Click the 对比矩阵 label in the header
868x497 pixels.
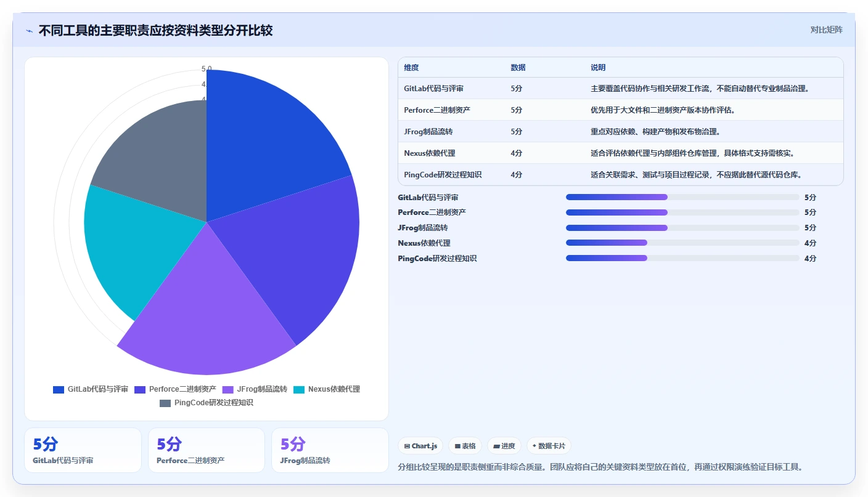(826, 30)
